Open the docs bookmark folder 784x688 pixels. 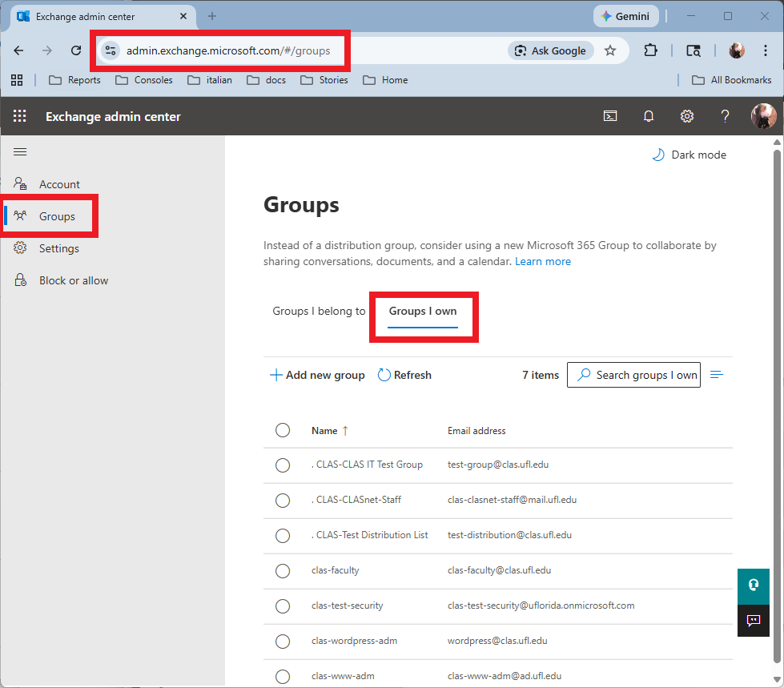pyautogui.click(x=266, y=80)
